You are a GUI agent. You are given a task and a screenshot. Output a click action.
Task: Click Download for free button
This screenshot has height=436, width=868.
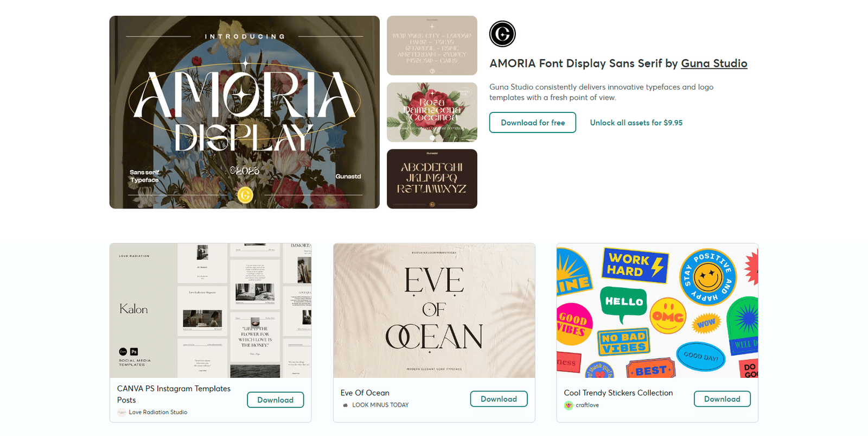[533, 123]
